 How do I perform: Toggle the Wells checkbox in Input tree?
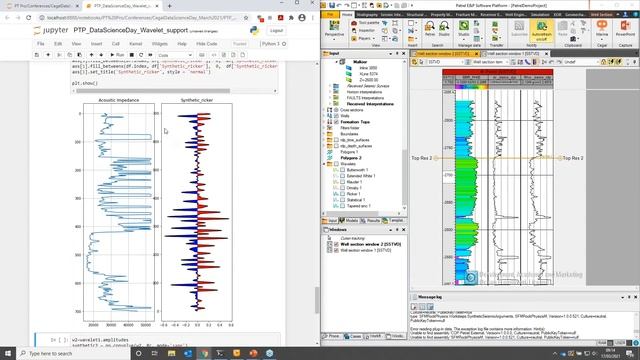coord(336,116)
